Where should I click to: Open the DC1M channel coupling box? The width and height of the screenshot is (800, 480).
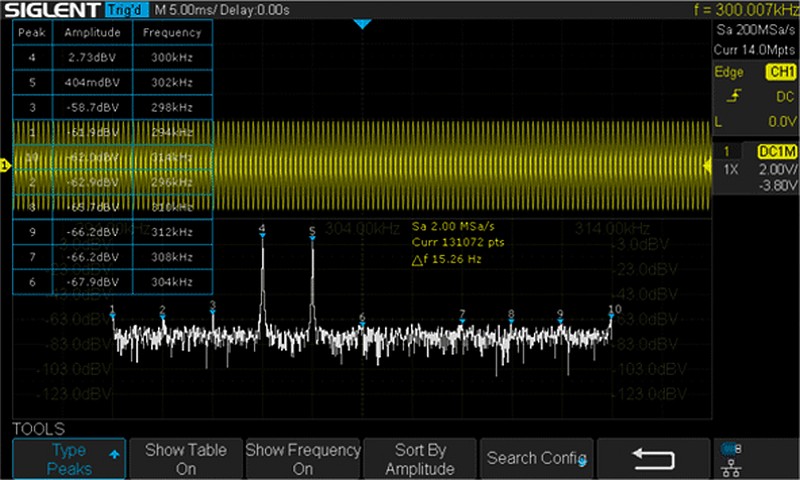777,151
